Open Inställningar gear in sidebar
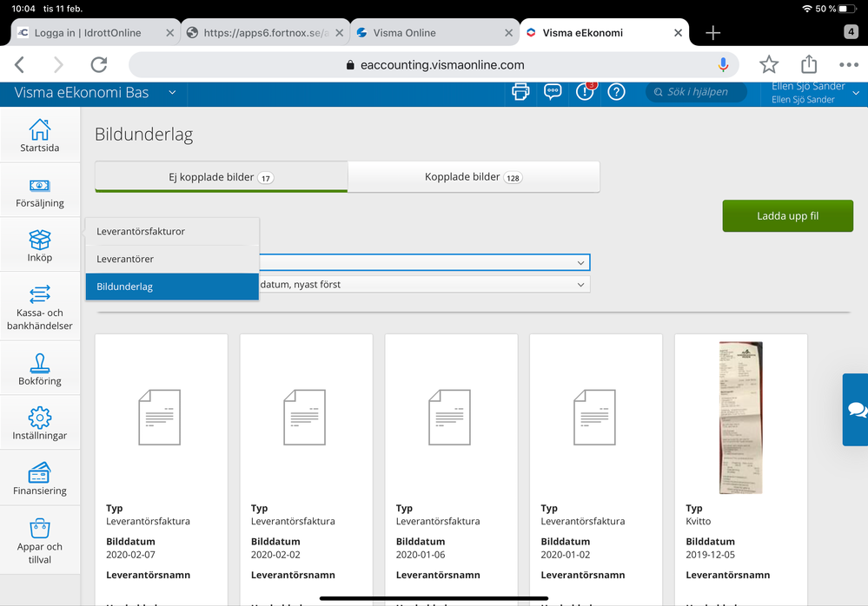This screenshot has height=606, width=868. click(x=40, y=424)
